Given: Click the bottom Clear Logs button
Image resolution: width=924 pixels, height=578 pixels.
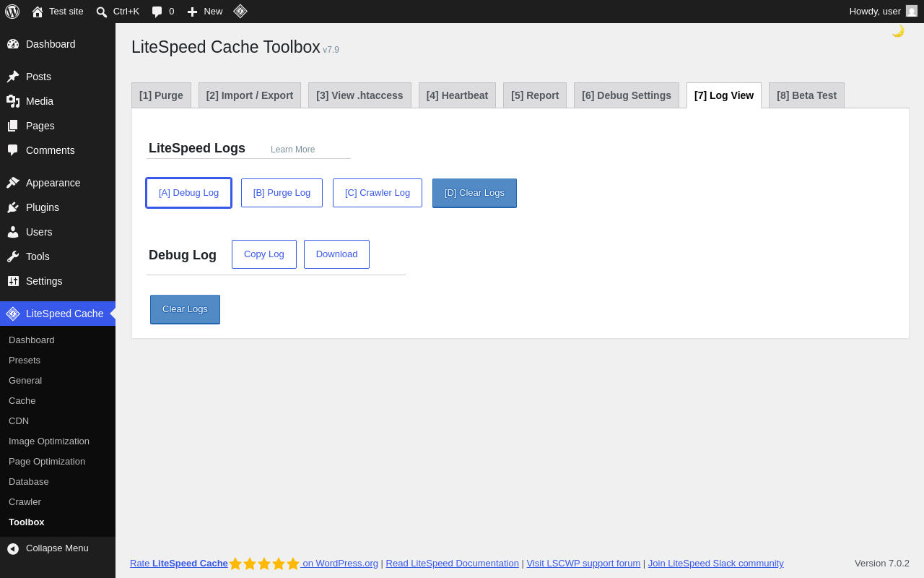Looking at the screenshot, I should 185,309.
